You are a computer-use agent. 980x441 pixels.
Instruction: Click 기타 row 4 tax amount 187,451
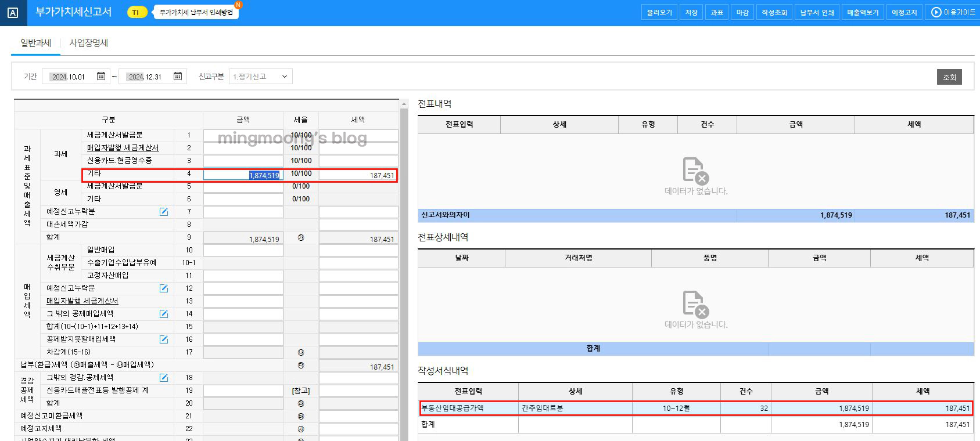tap(358, 174)
